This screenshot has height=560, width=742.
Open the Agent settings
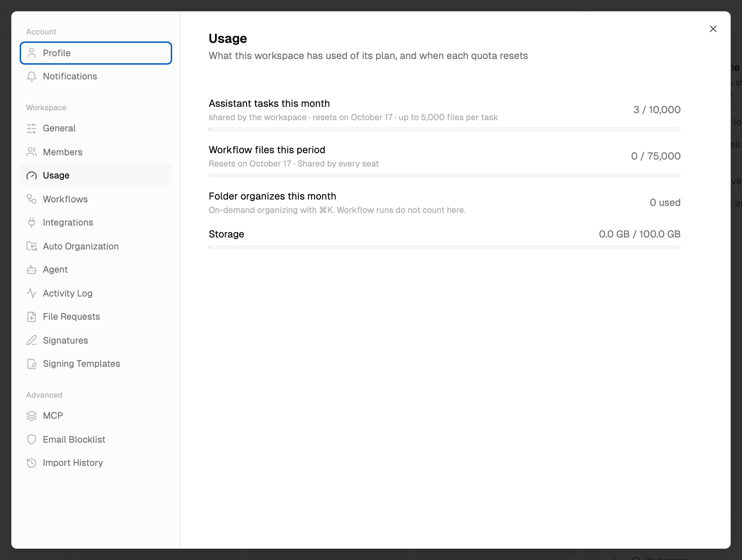point(96,269)
